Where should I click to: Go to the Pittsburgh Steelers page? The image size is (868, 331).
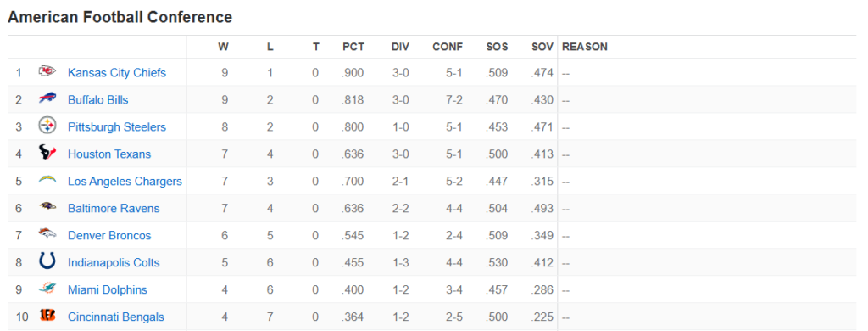(x=117, y=127)
